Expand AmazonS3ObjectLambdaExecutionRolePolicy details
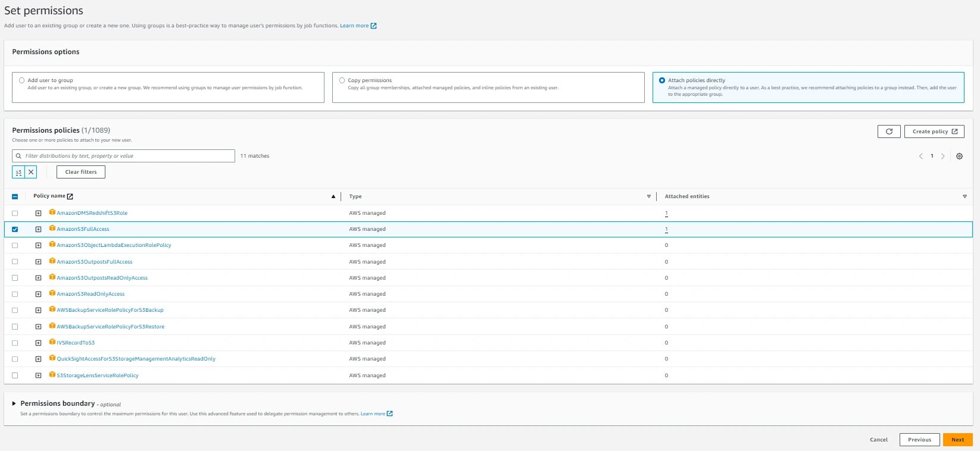Viewport: 980px width, 451px height. (38, 245)
